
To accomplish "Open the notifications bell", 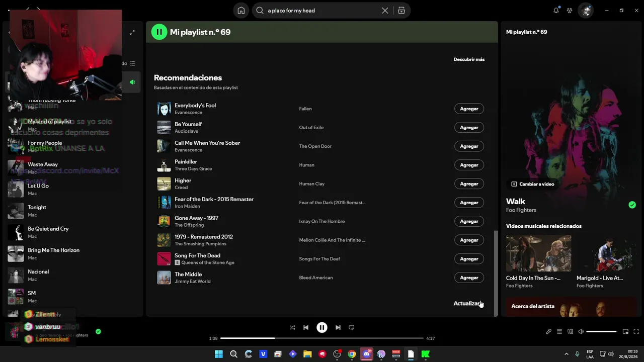I will pos(556,10).
